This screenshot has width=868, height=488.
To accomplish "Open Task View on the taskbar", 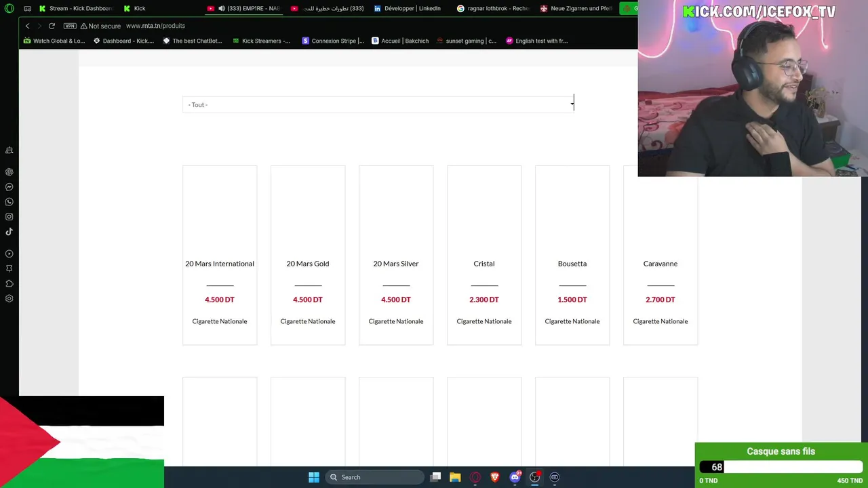I will coord(435,477).
